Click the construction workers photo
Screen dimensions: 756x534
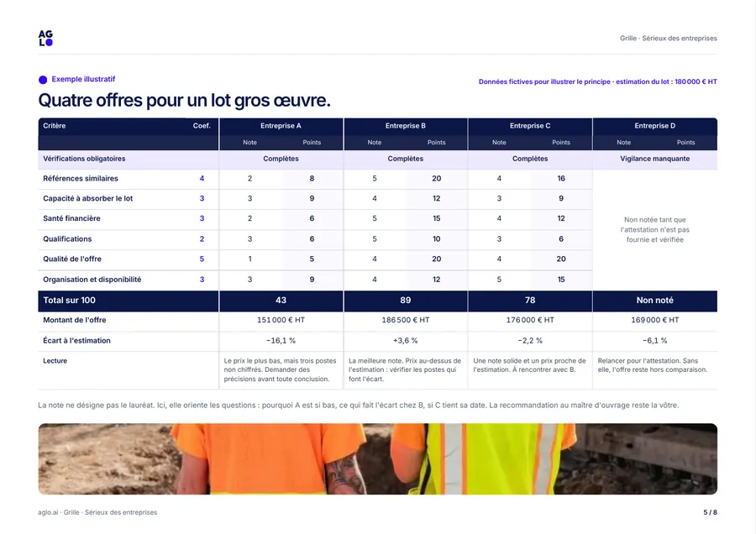coord(377,458)
